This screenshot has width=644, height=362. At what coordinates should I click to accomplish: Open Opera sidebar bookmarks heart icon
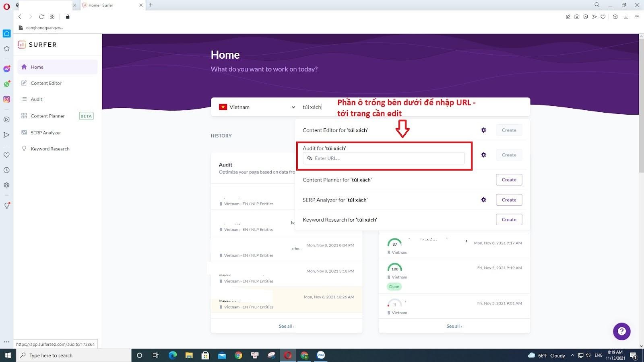click(6, 155)
